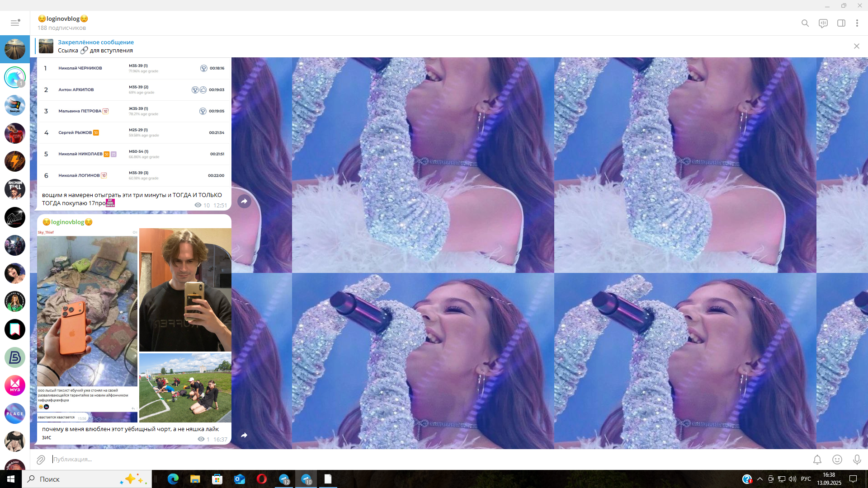The image size is (868, 488).
Task: Close the pinned message bar
Action: click(856, 46)
